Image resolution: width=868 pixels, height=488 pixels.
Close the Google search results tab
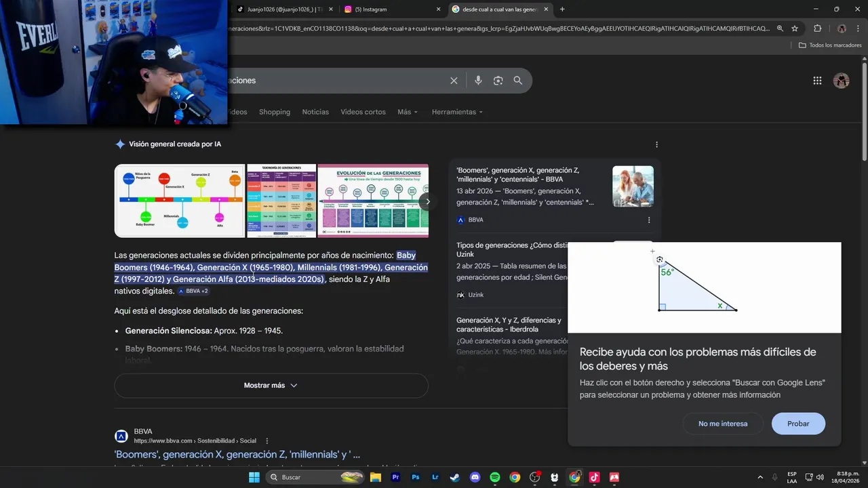click(x=547, y=9)
